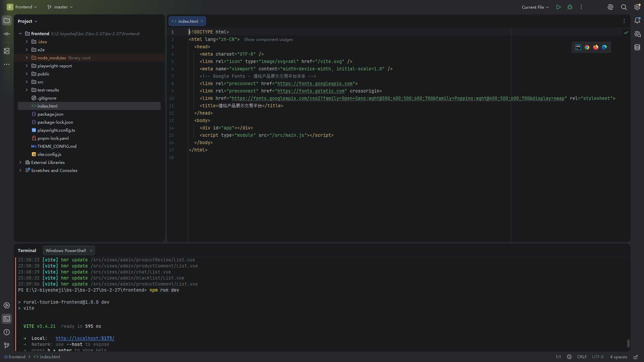Toggle the Terminal tool window button
644x362 pixels.
tap(7, 319)
